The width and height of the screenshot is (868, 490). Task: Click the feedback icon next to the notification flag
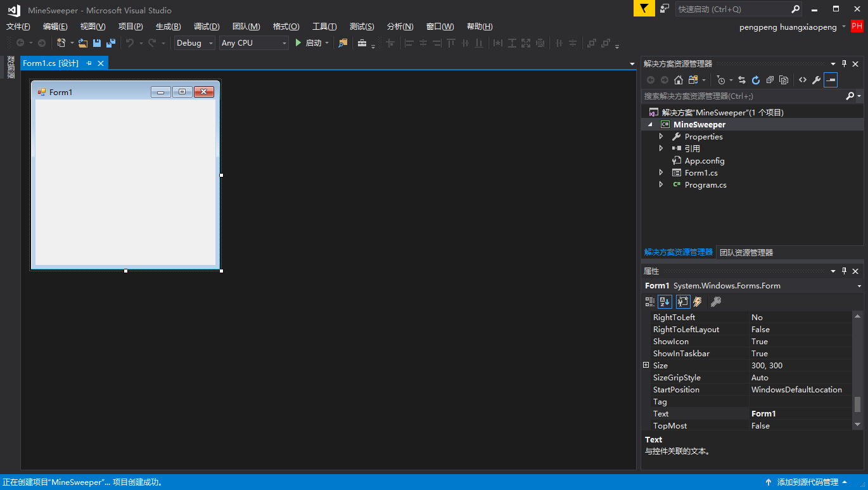pyautogui.click(x=664, y=8)
